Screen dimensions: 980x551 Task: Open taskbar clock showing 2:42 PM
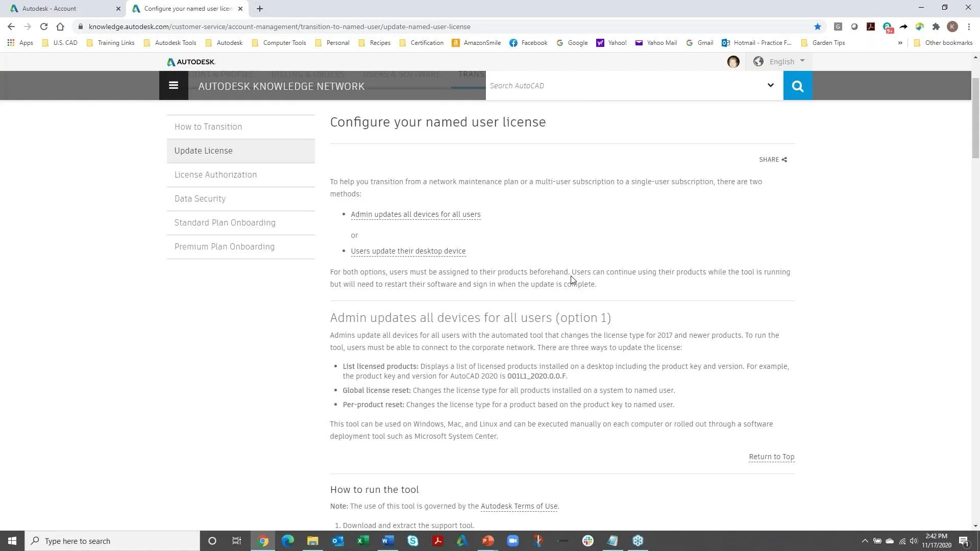tap(936, 541)
